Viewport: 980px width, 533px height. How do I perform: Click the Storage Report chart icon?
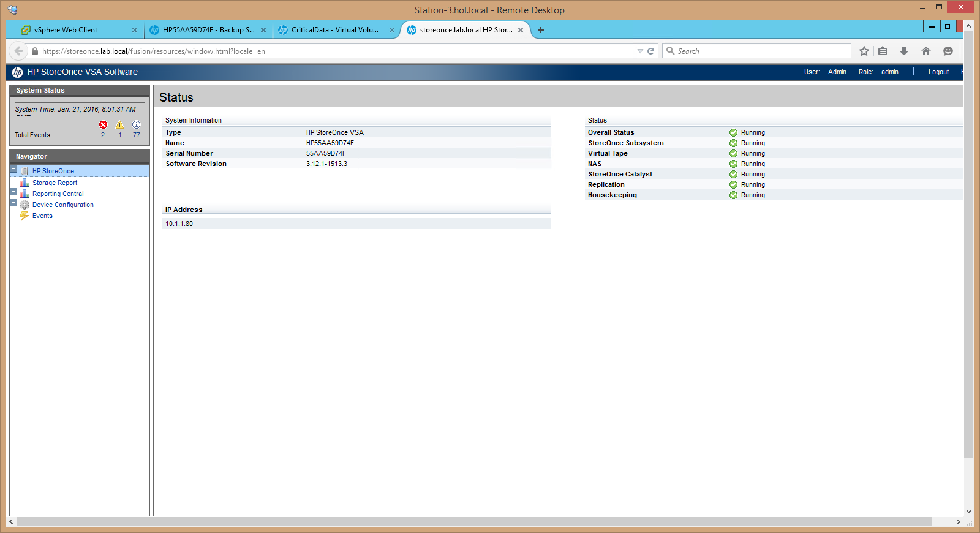coord(24,183)
